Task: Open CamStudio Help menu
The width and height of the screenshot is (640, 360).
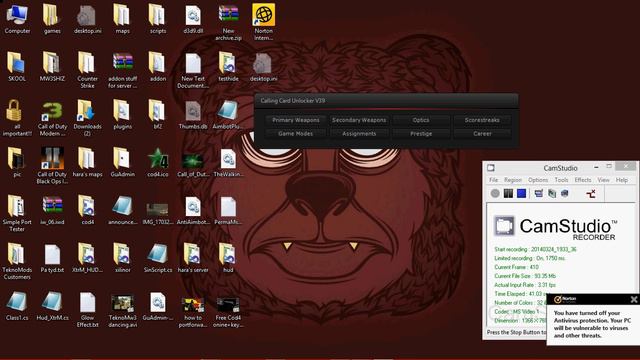Action: pyautogui.click(x=622, y=180)
